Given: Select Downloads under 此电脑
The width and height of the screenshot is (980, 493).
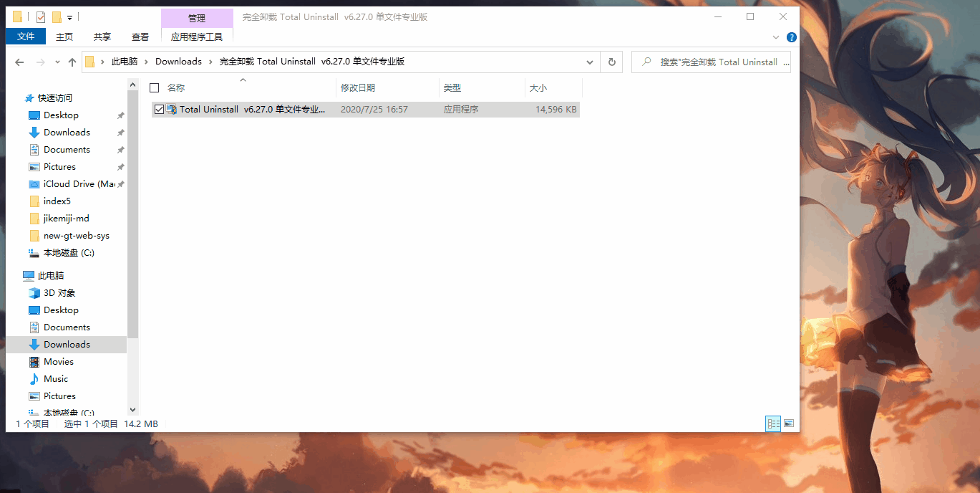Looking at the screenshot, I should pyautogui.click(x=67, y=345).
